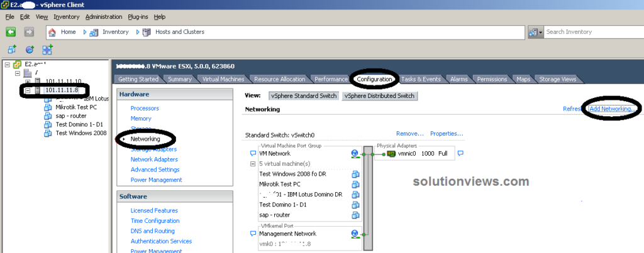Open the File menu

click(10, 17)
